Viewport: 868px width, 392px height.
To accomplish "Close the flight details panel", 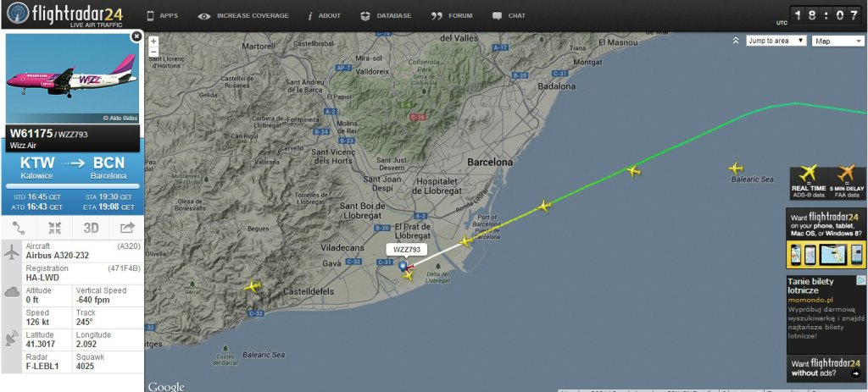I will 136,36.
